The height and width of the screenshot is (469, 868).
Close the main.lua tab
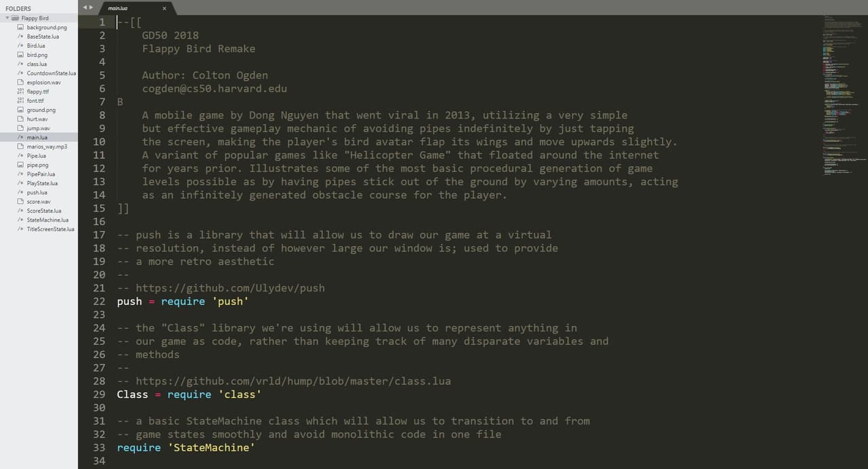(164, 8)
